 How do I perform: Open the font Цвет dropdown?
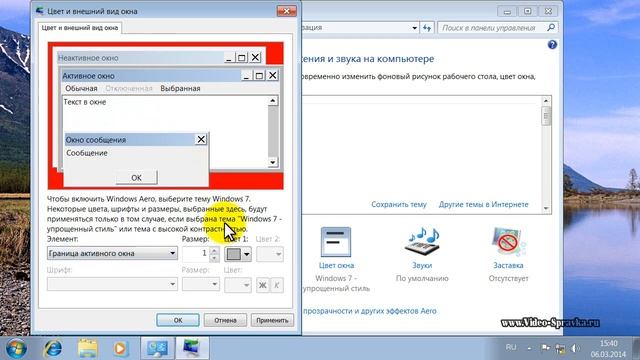(x=238, y=284)
